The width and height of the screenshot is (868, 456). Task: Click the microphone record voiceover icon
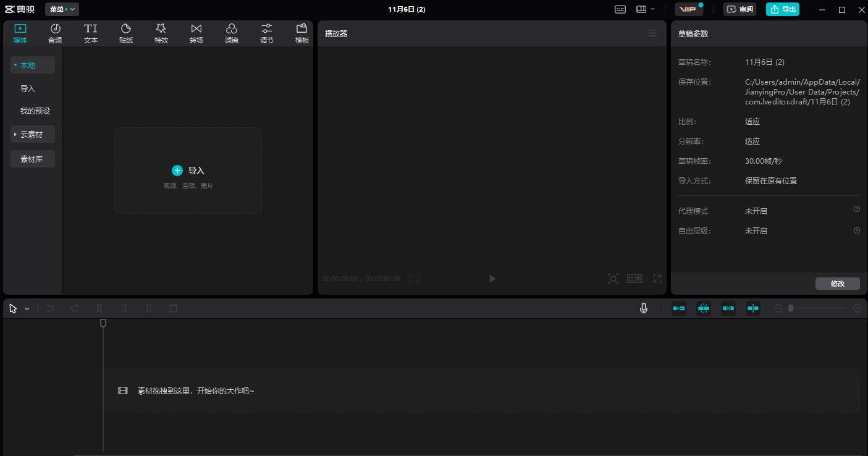[x=644, y=308]
